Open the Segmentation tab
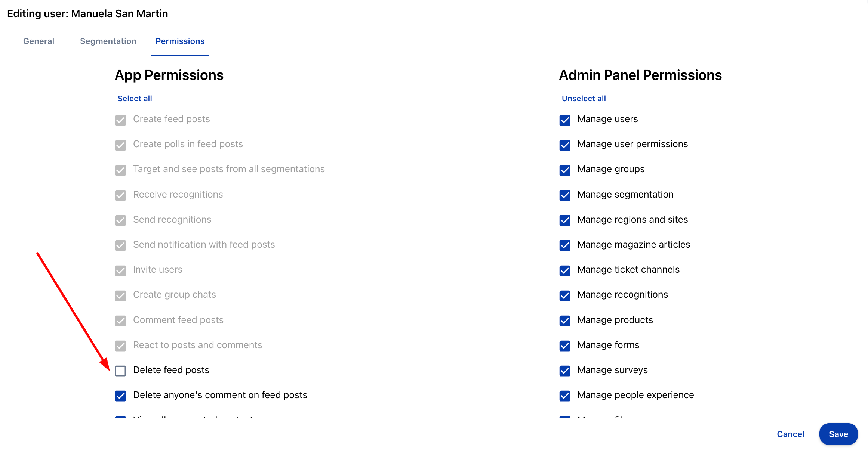This screenshot has width=868, height=449. [108, 41]
